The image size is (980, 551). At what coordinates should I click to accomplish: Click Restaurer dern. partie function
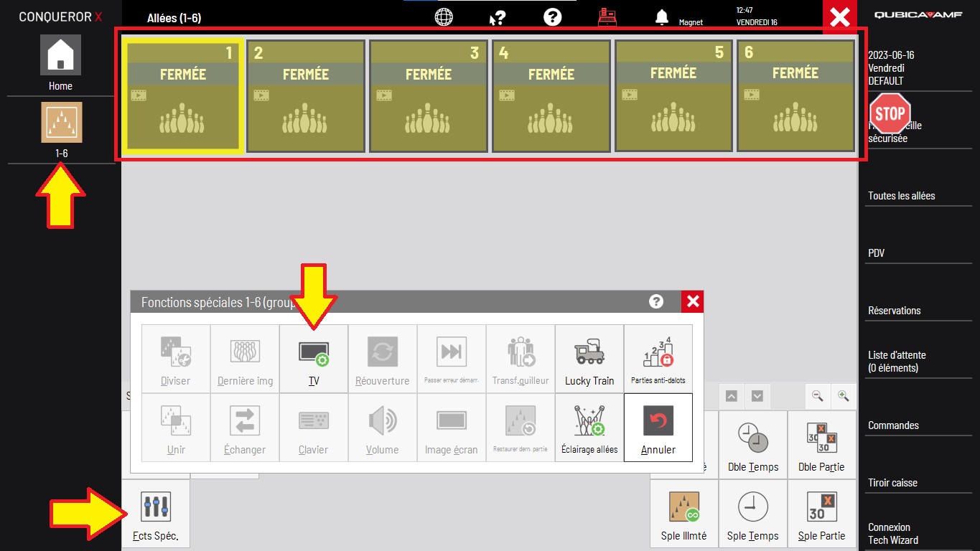pyautogui.click(x=521, y=428)
